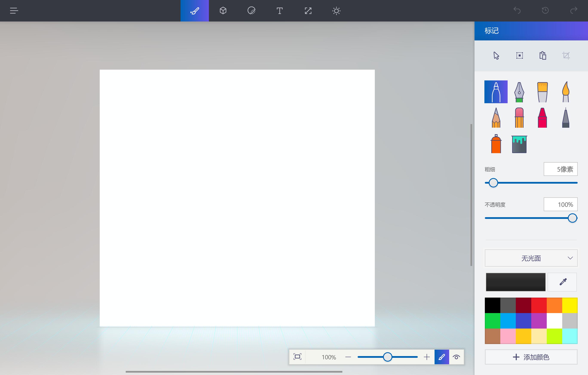Choose the yellow color swatch

570,305
